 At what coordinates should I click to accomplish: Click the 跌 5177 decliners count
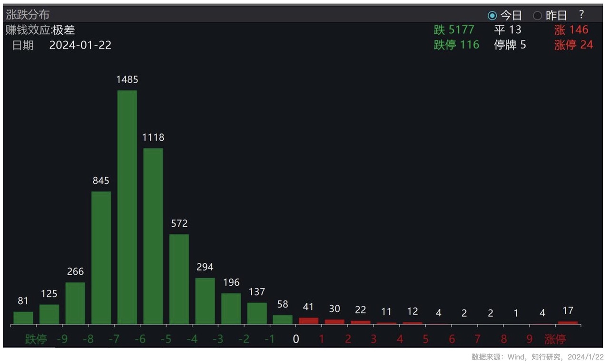(454, 30)
